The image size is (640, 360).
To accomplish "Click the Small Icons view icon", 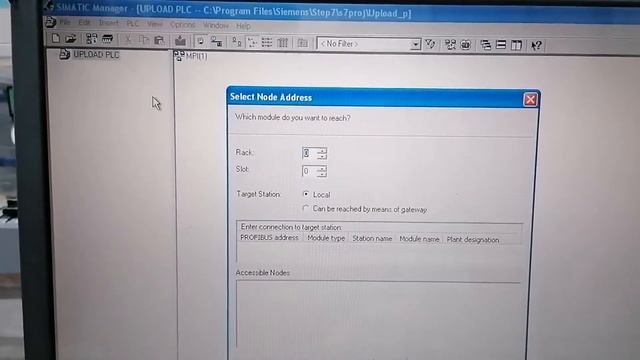I will tap(252, 42).
